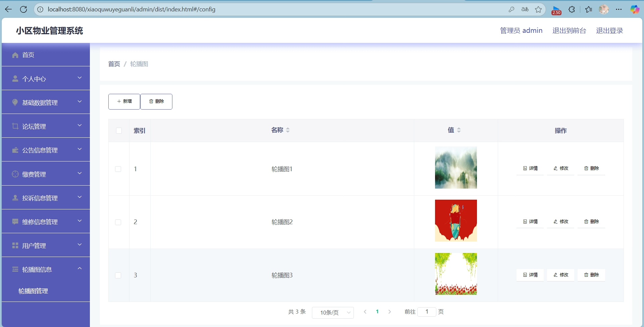Image resolution: width=644 pixels, height=327 pixels.
Task: Collapse the 轮播图信息 submenu chevron
Action: [x=80, y=268]
